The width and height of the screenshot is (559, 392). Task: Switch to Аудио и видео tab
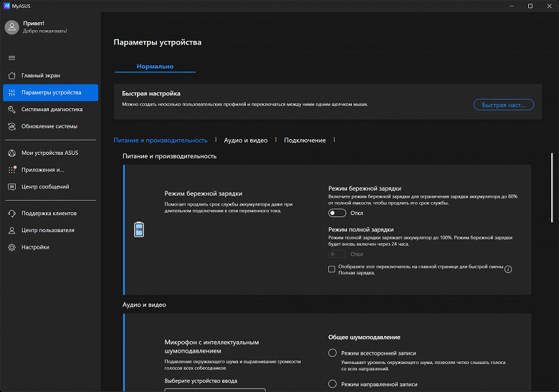click(x=246, y=140)
